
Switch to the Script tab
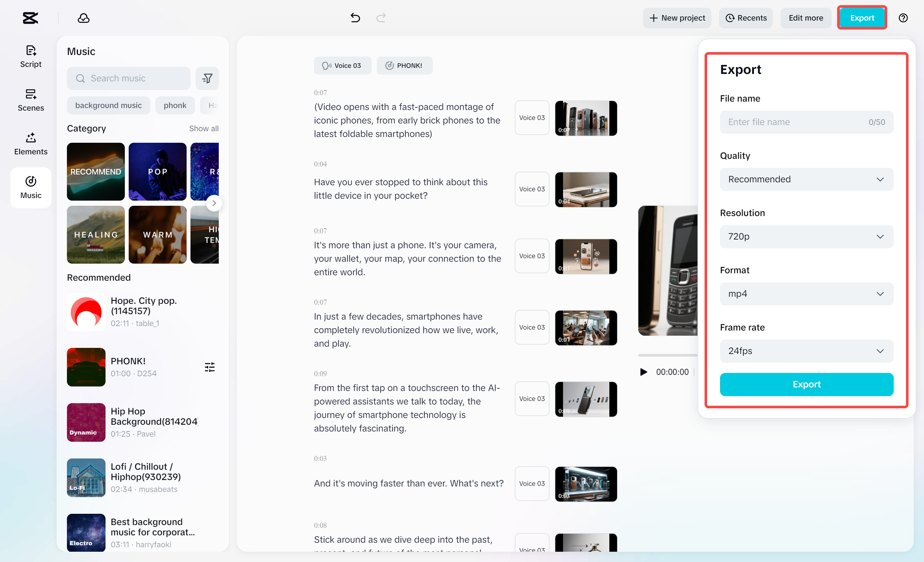point(31,56)
